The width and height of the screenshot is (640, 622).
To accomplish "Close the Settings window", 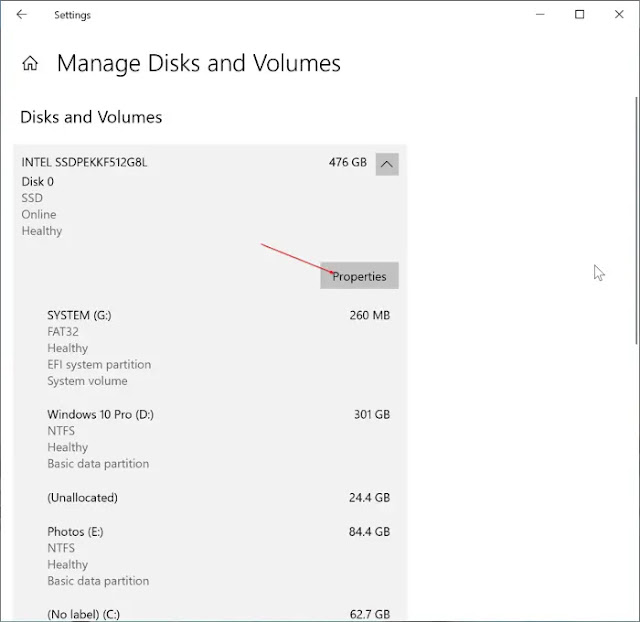I will click(x=619, y=15).
